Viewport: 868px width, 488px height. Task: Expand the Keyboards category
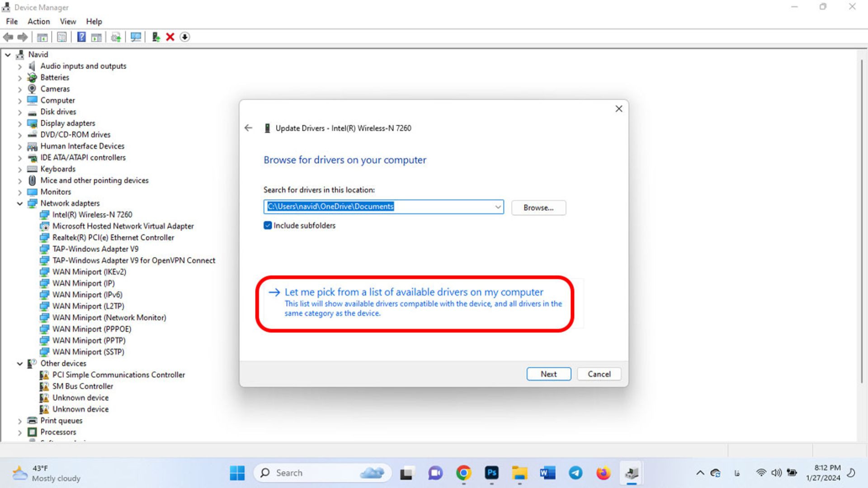19,169
